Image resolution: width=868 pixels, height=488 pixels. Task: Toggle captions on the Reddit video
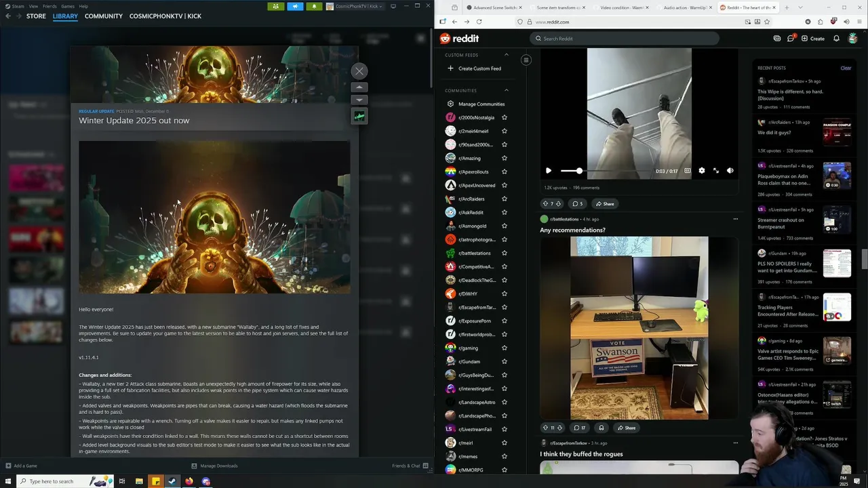(x=687, y=171)
